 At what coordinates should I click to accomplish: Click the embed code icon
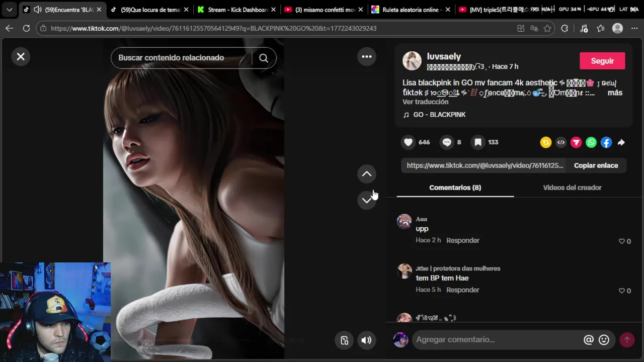[x=561, y=142]
